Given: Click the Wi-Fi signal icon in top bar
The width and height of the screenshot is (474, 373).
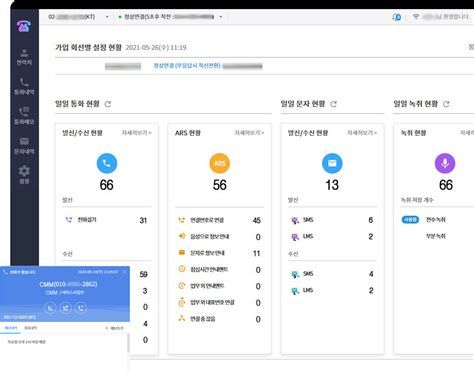Looking at the screenshot, I should [416, 16].
